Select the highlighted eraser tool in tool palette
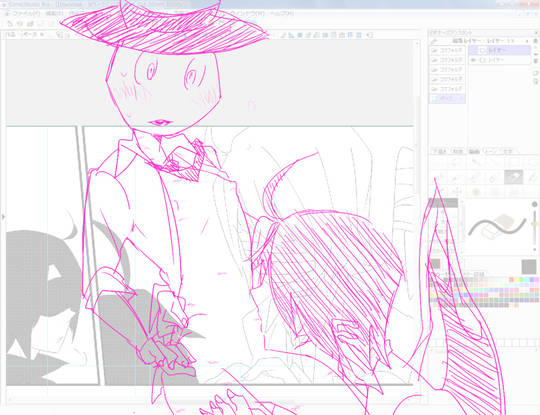 tap(513, 177)
